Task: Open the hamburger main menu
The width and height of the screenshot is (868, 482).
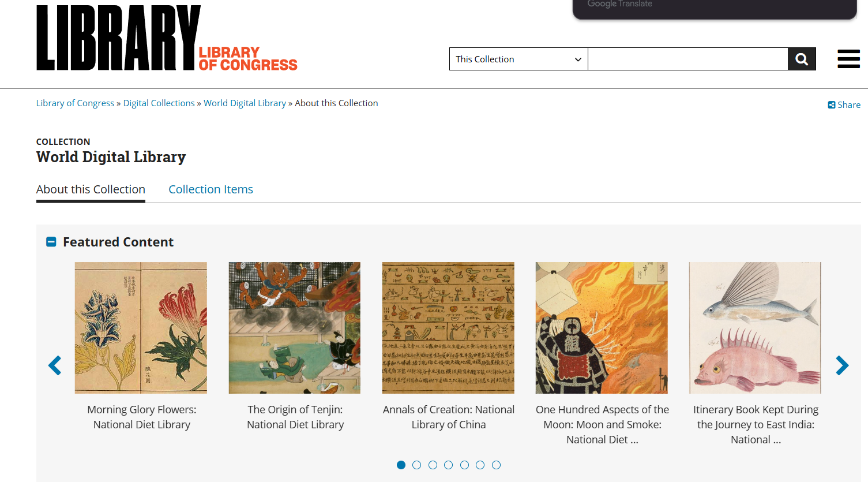Action: tap(848, 59)
